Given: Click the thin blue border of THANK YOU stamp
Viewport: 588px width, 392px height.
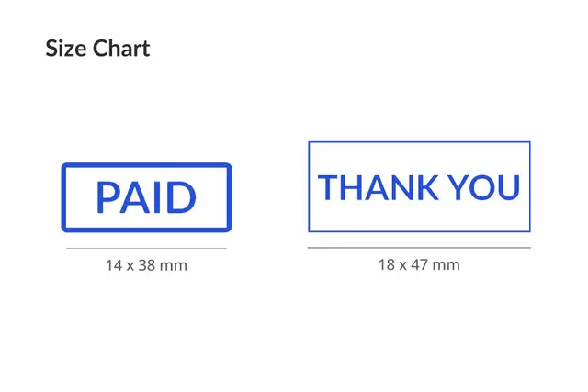Looking at the screenshot, I should point(419,142).
